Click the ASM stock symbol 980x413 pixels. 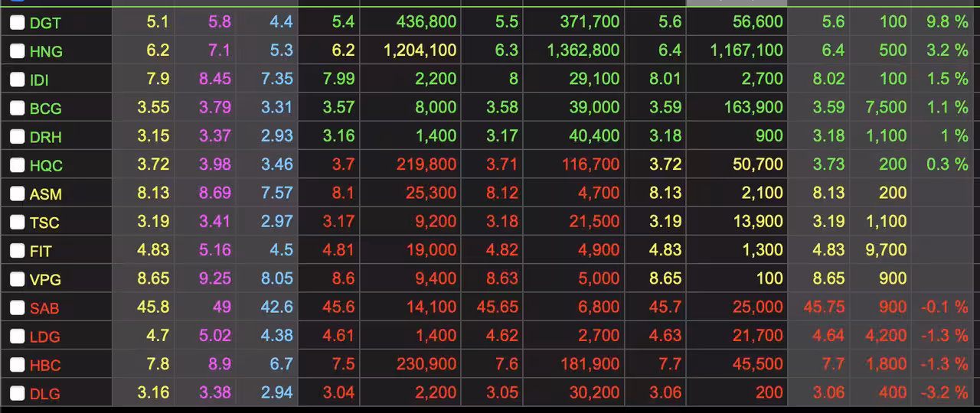pos(46,194)
